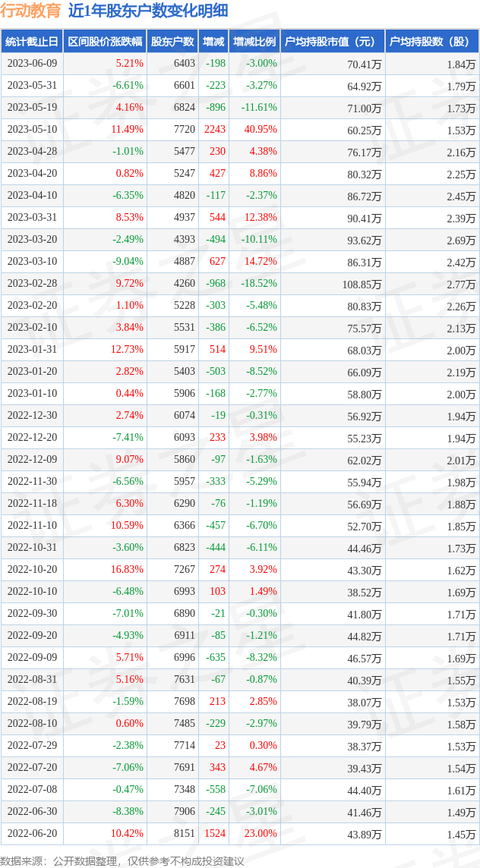The image size is (480, 868).
Task: Click the 40.95% change ratio cell
Action: pos(260,130)
